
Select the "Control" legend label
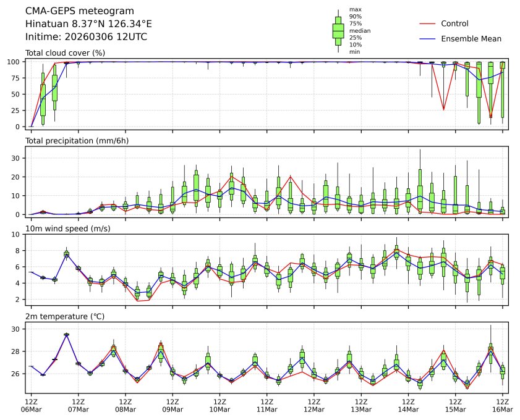pos(454,23)
